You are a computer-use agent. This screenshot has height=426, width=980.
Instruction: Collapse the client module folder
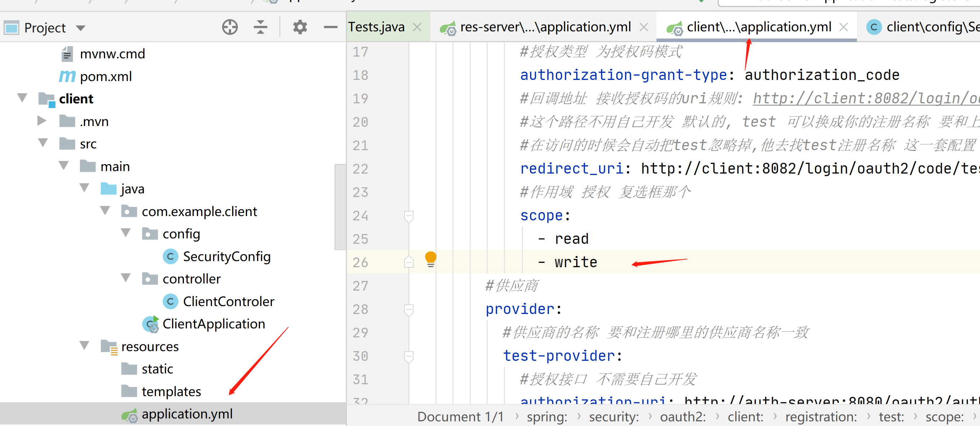tap(22, 98)
